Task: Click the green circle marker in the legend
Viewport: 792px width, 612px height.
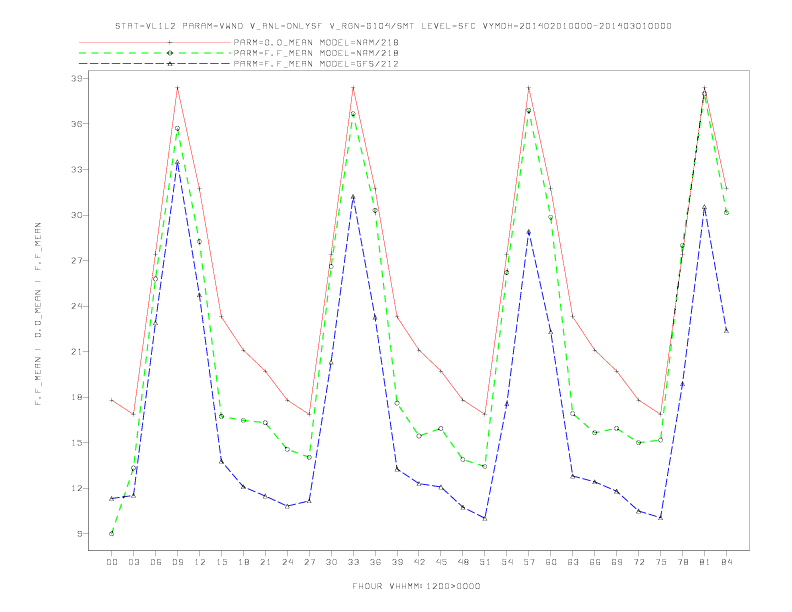Action: pos(170,53)
